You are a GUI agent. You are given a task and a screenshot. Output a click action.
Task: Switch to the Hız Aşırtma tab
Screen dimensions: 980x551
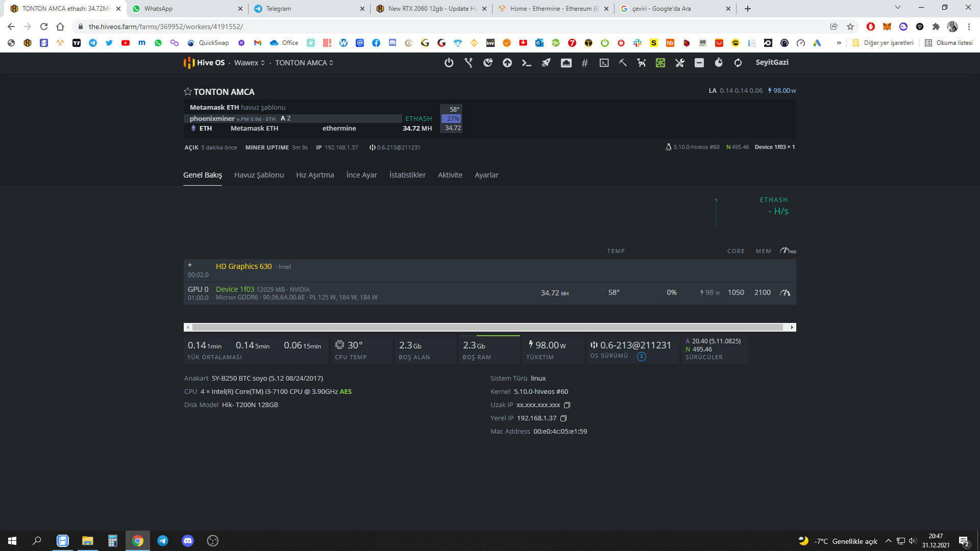point(315,175)
